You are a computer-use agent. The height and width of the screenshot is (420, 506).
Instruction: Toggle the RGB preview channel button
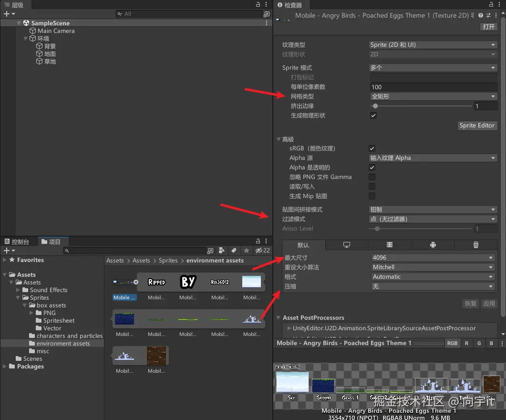(452, 343)
